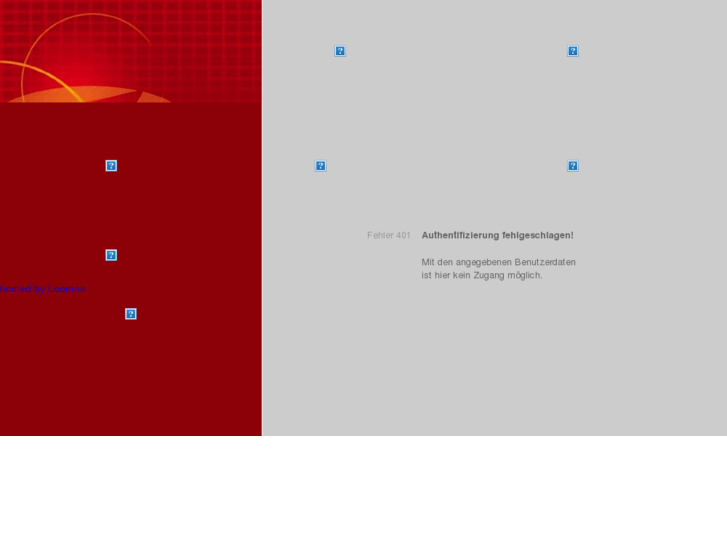
Task: Select the 'Fehler 401' error code text
Action: pyautogui.click(x=389, y=235)
